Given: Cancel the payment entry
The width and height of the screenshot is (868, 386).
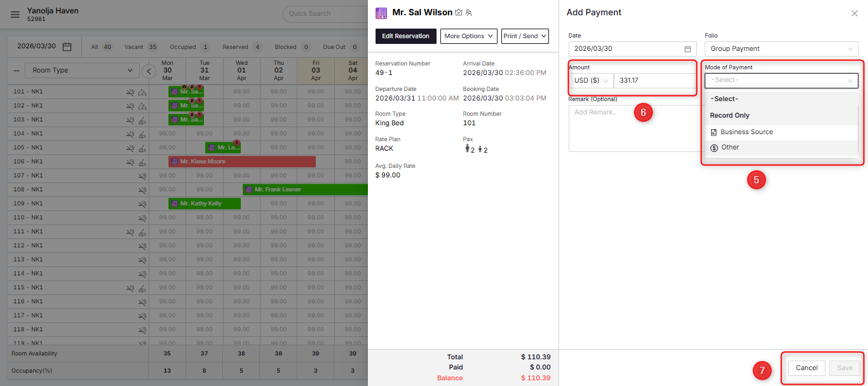Looking at the screenshot, I should pos(807,368).
